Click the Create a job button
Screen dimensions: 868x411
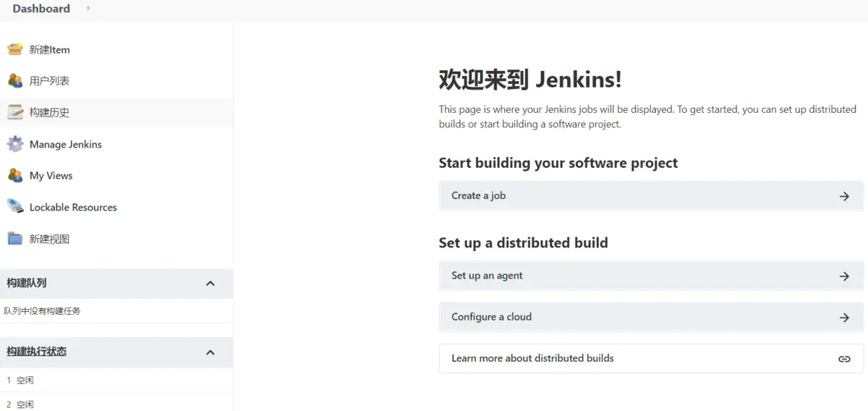click(650, 195)
